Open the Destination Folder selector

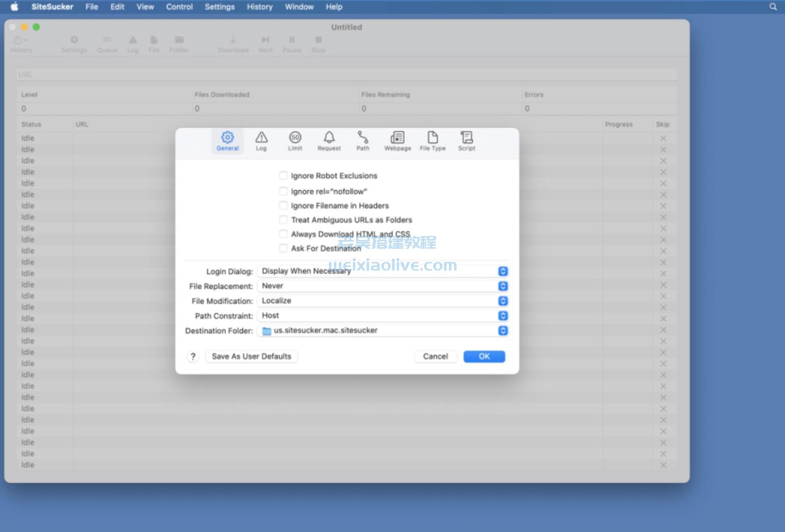pos(502,331)
